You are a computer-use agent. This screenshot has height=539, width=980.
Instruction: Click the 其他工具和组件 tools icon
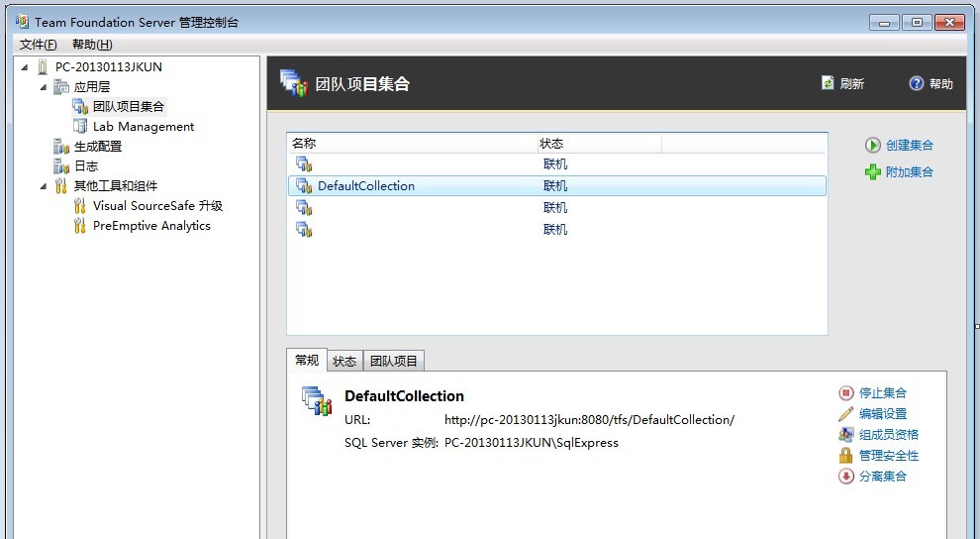(61, 185)
